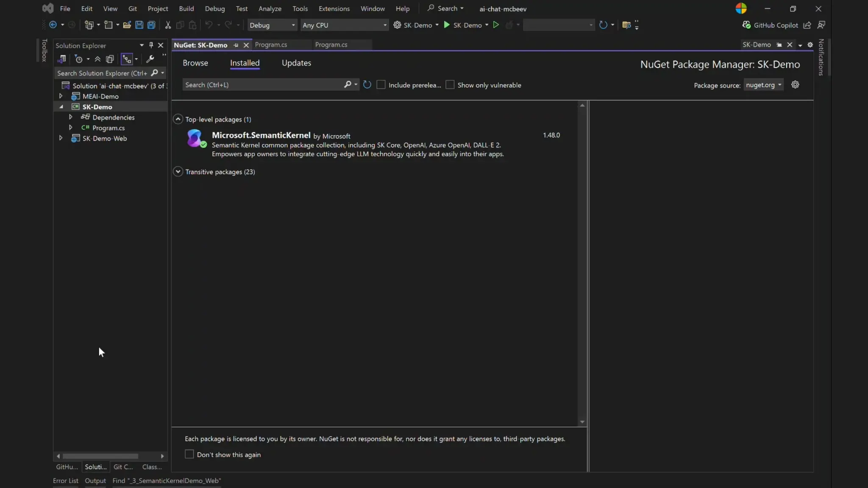
Task: Open the Error List panel
Action: click(65, 480)
